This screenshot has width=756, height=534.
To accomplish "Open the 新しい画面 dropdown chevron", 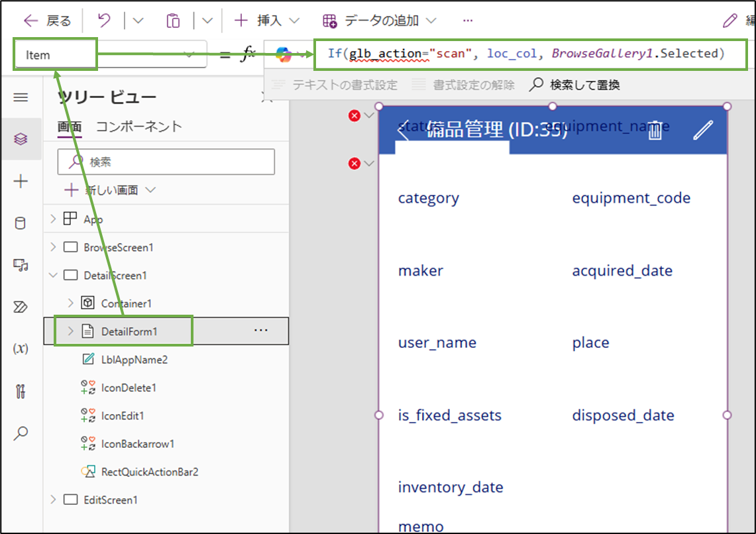I will point(150,190).
